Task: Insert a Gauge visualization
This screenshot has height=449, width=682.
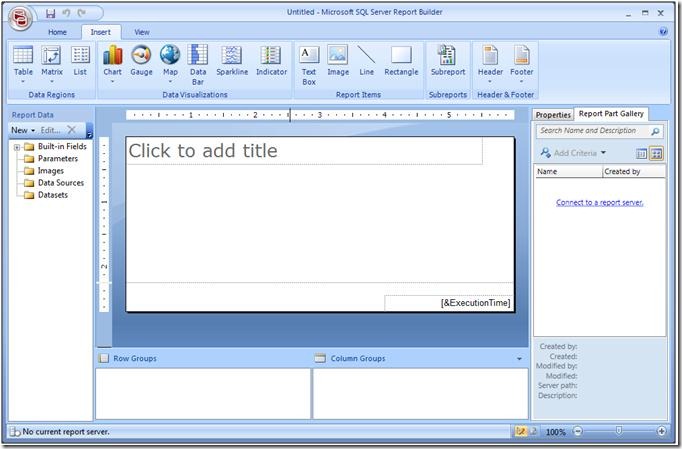Action: click(141, 61)
